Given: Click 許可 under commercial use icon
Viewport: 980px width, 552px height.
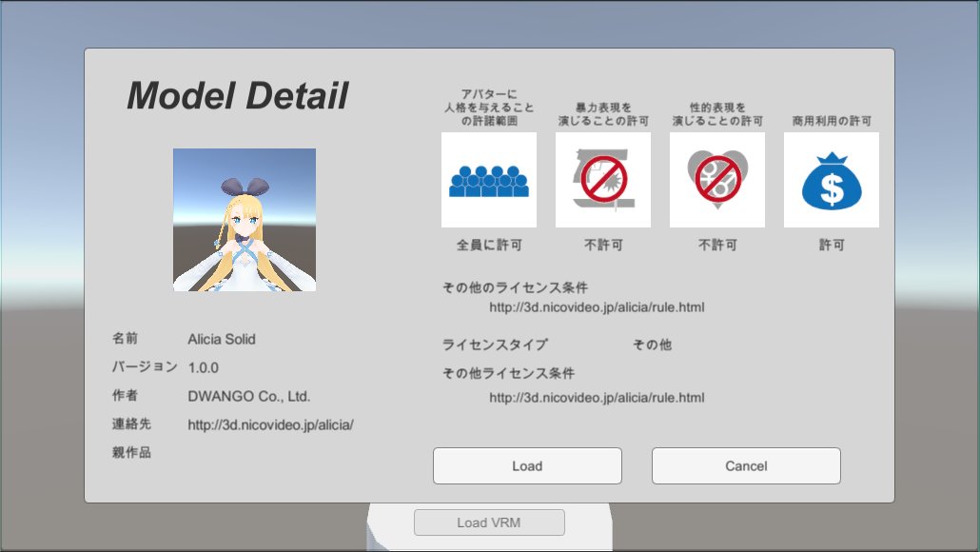Looking at the screenshot, I should coord(832,245).
